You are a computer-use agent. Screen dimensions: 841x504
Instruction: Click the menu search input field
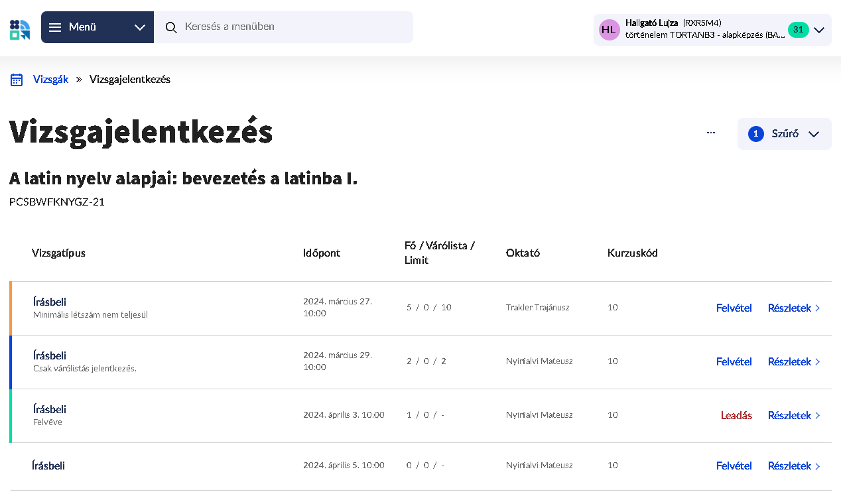(284, 27)
